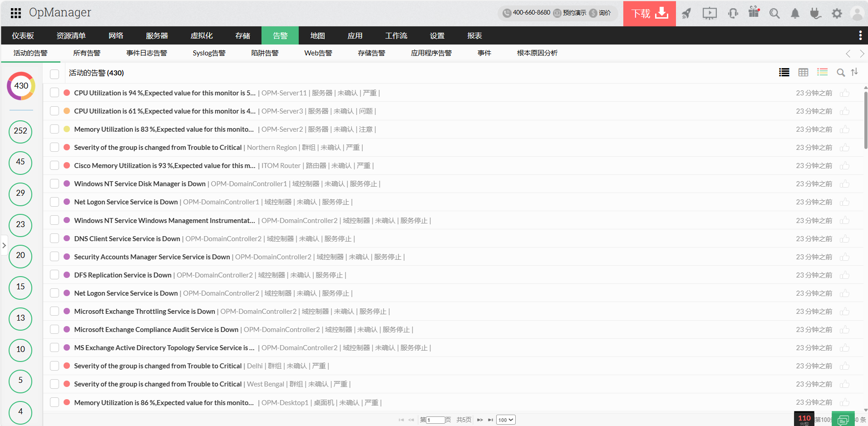Search alarms with magnifier icon
The width and height of the screenshot is (868, 426).
tap(841, 73)
